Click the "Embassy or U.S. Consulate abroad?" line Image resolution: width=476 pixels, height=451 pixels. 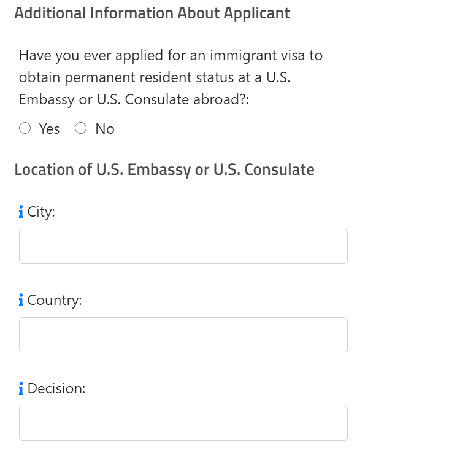[x=134, y=99]
